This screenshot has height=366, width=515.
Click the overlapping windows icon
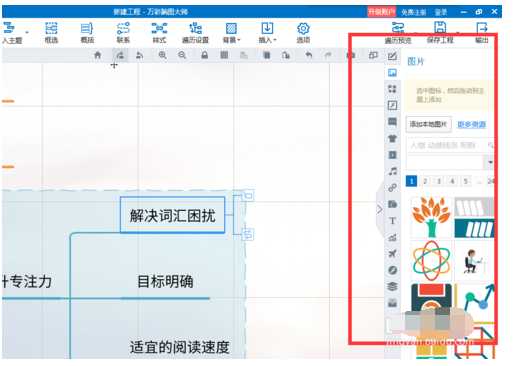click(373, 55)
